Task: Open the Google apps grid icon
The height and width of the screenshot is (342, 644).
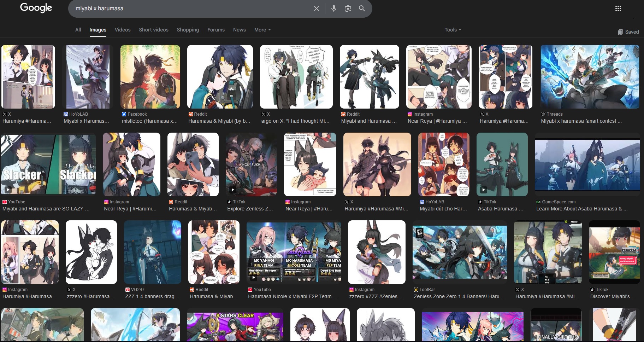Action: point(618,8)
